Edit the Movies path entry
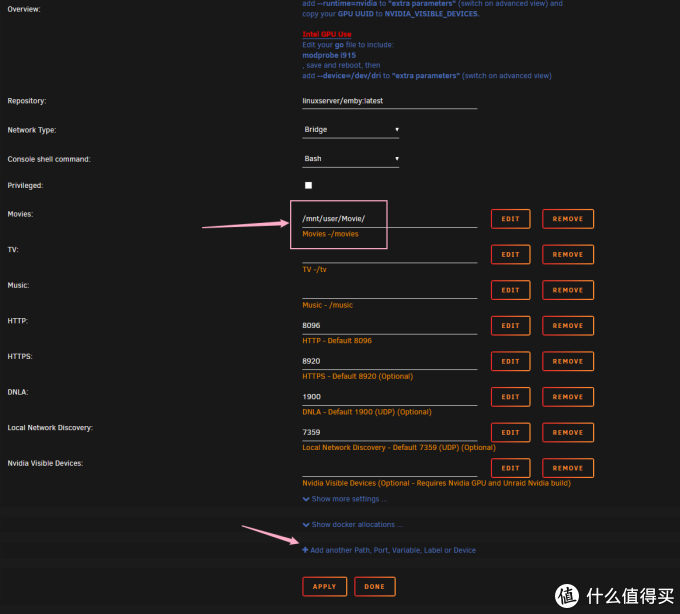Viewport: 680px width, 614px height. (510, 219)
